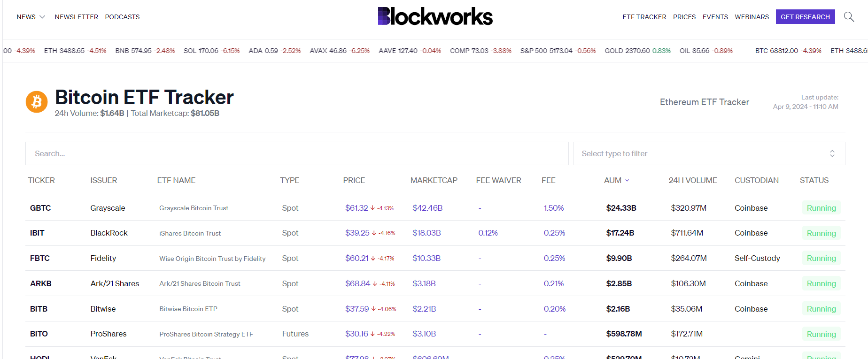868x359 pixels.
Task: Open the NEWSLETTER menu item
Action: coord(77,17)
